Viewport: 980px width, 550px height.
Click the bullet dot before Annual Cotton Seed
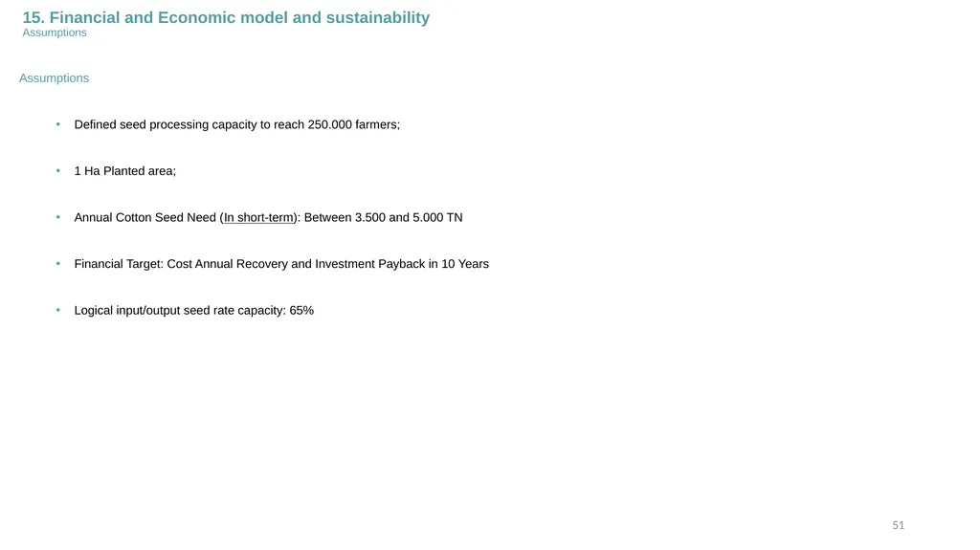pyautogui.click(x=58, y=217)
